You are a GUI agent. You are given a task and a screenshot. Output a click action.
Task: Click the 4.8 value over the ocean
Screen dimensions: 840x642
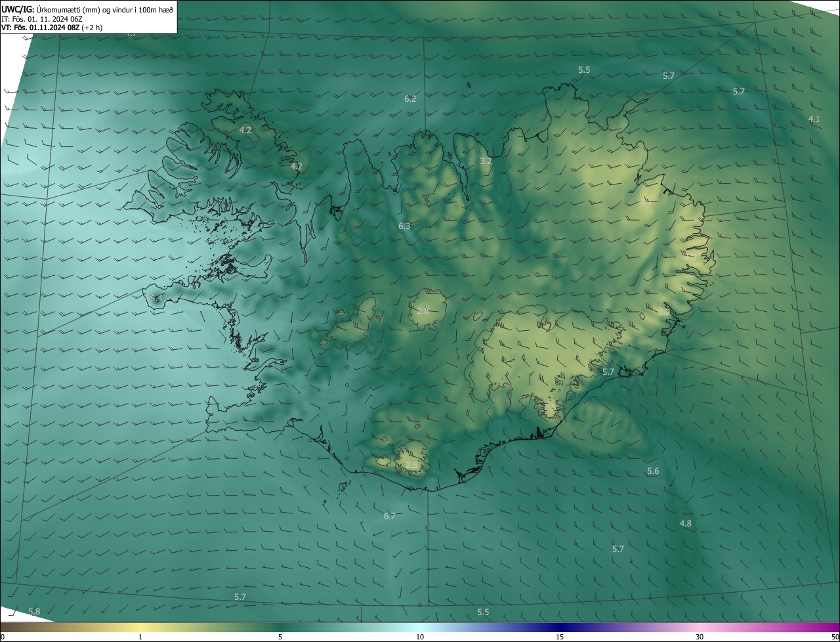[685, 523]
